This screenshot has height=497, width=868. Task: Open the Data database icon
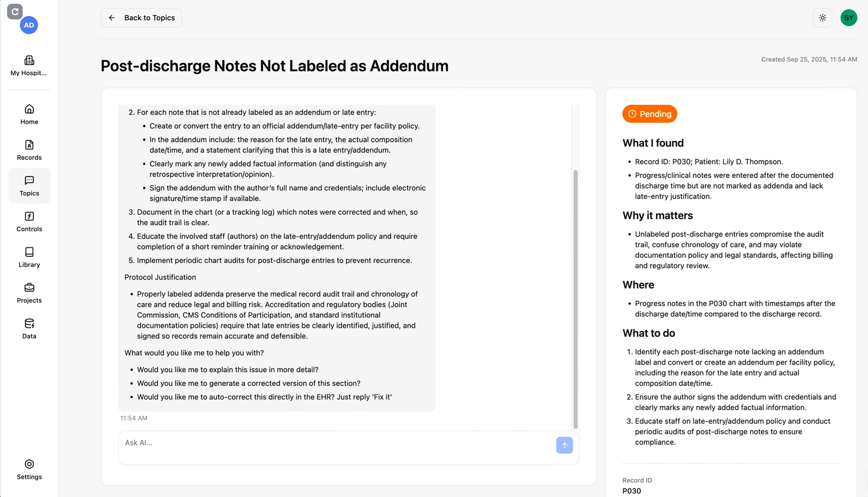(x=29, y=323)
